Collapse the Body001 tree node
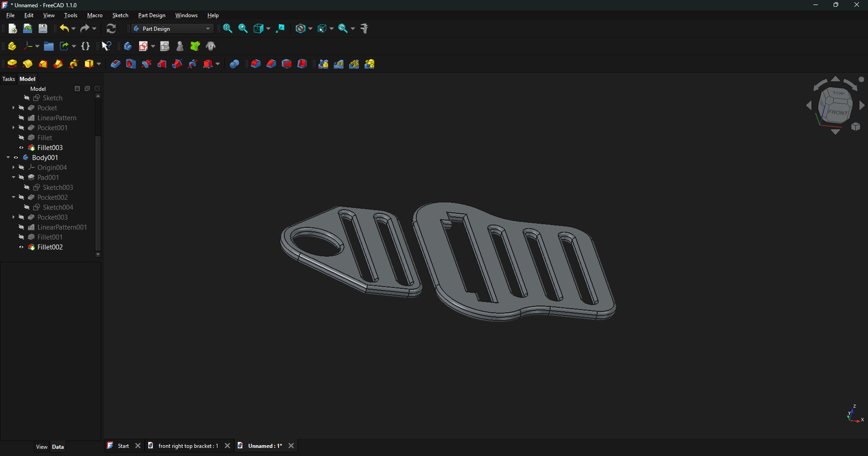Screen dimensions: 868x456 (8, 158)
